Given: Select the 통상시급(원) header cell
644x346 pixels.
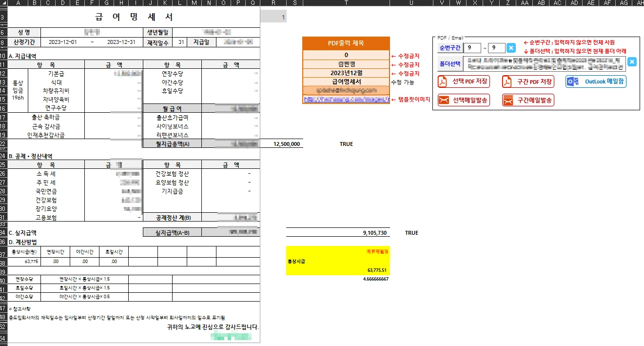Looking at the screenshot, I should click(24, 252).
